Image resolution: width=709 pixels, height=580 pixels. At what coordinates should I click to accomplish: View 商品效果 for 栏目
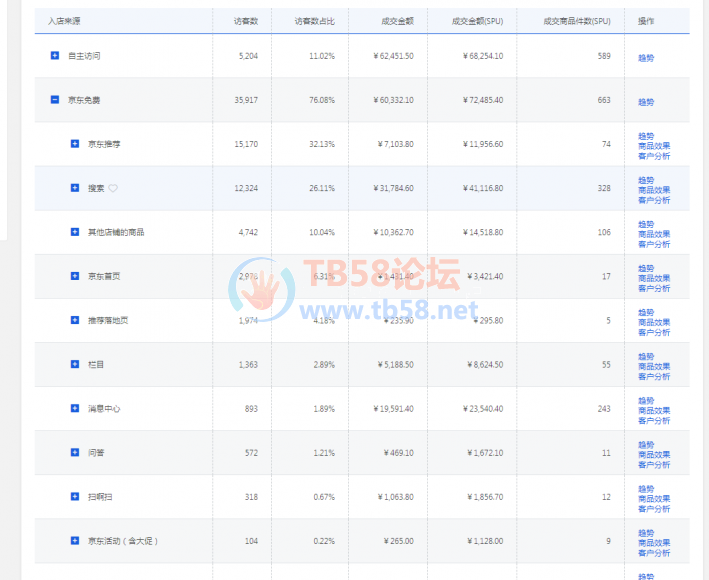tap(654, 366)
